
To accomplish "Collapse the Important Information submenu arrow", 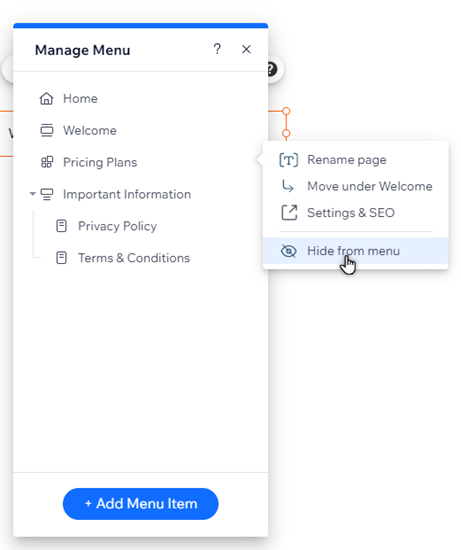I will (x=33, y=194).
